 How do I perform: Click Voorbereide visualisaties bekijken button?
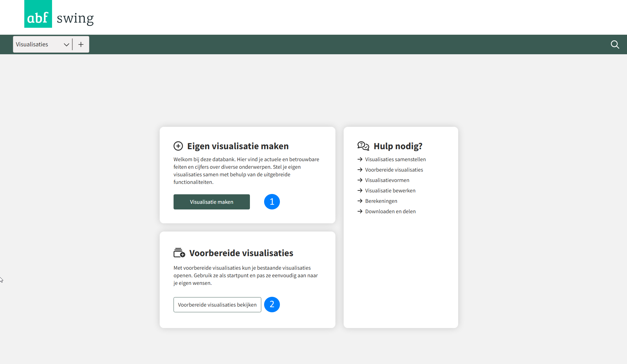217,305
